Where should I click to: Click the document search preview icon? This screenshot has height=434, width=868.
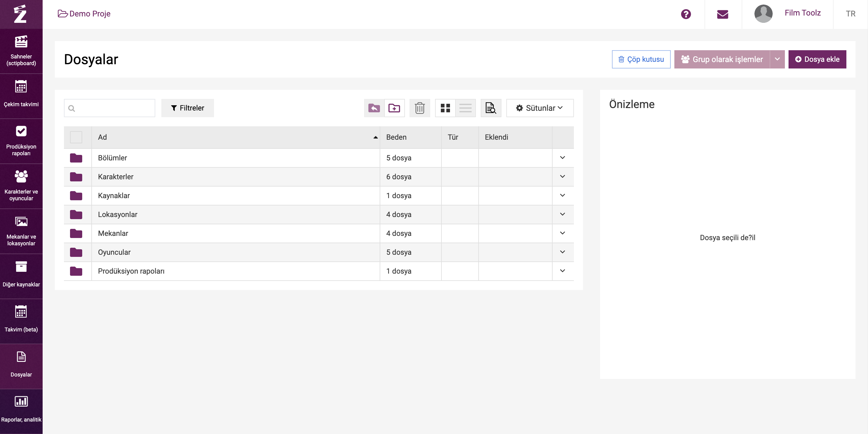(490, 108)
